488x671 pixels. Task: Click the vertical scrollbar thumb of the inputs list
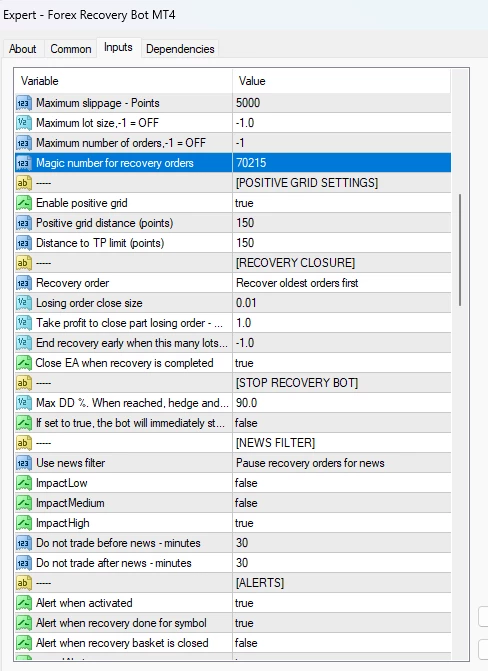460,250
